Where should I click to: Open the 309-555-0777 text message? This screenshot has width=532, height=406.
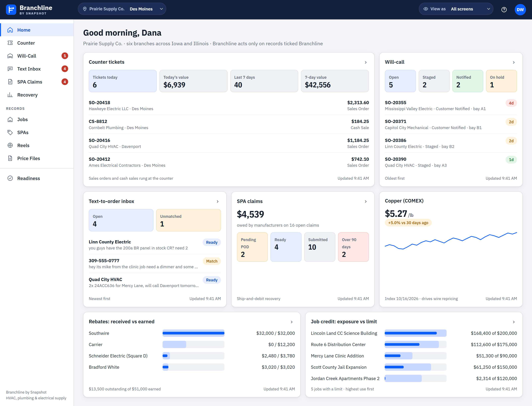[155, 264]
